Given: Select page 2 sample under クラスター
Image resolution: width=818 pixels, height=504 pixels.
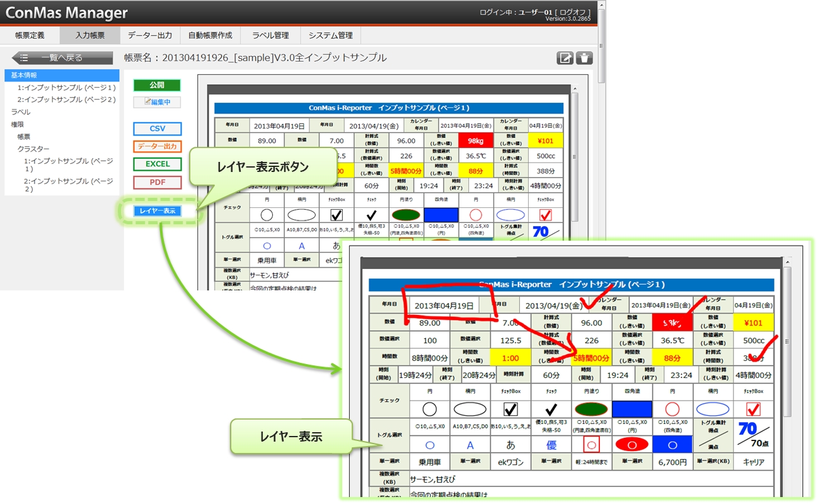Looking at the screenshot, I should coord(69,185).
